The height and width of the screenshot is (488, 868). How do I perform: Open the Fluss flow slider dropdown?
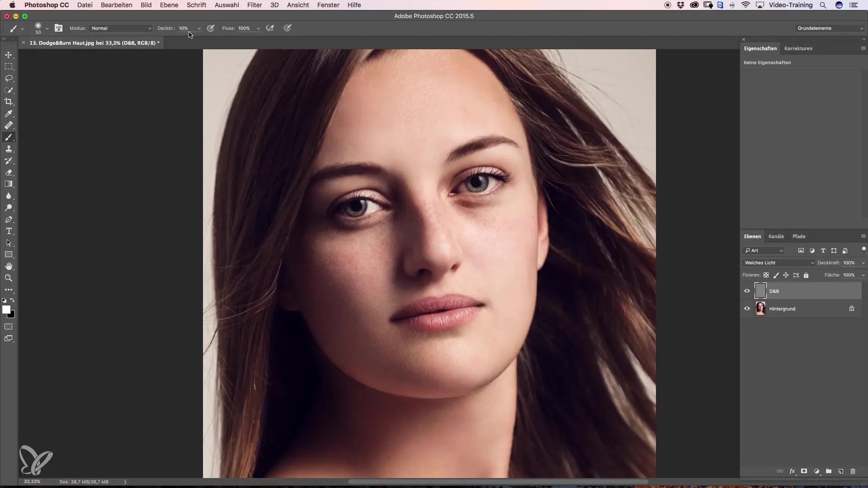tap(258, 28)
